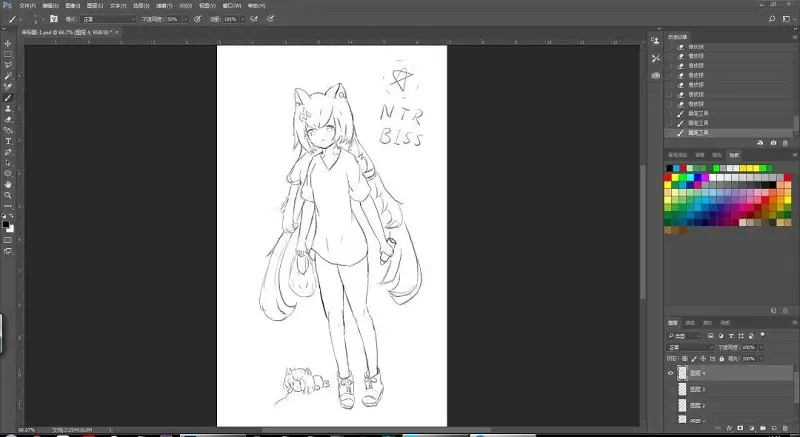Switch to 颜色 Color tab
800x437 pixels.
717,155
